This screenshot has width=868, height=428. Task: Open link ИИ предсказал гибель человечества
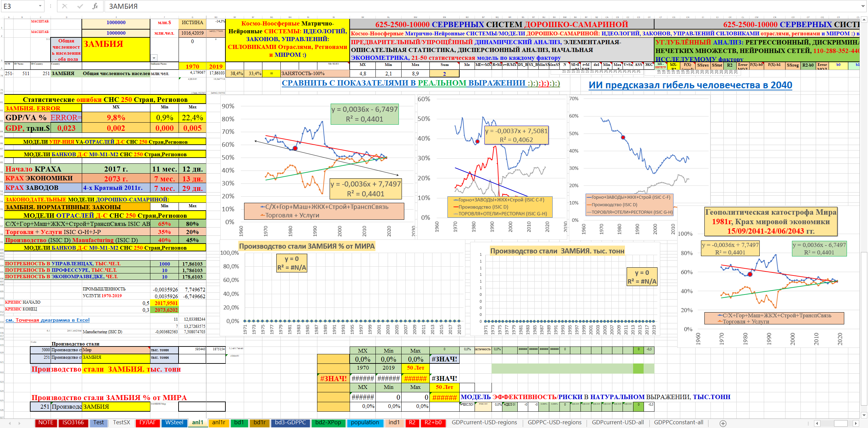tap(690, 85)
